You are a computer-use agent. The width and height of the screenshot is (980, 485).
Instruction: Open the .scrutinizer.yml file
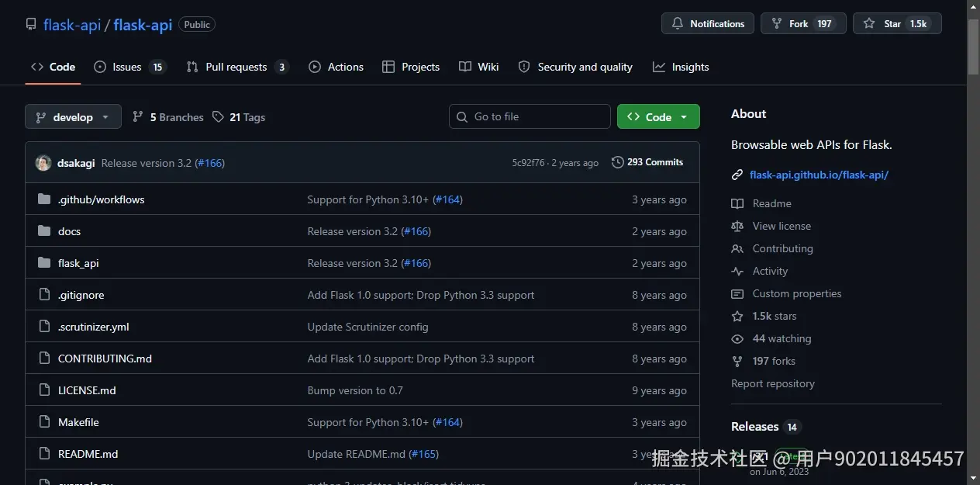pos(93,327)
